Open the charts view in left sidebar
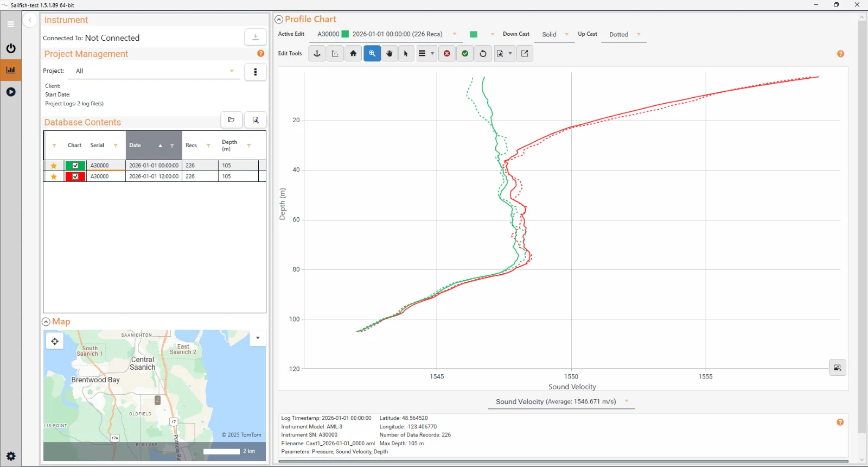The height and width of the screenshot is (467, 868). click(x=11, y=70)
